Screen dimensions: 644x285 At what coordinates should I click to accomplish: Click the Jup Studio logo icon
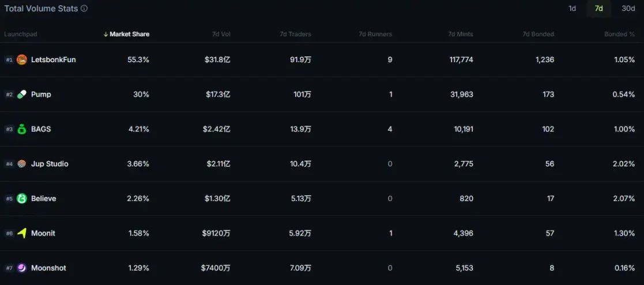[22, 164]
